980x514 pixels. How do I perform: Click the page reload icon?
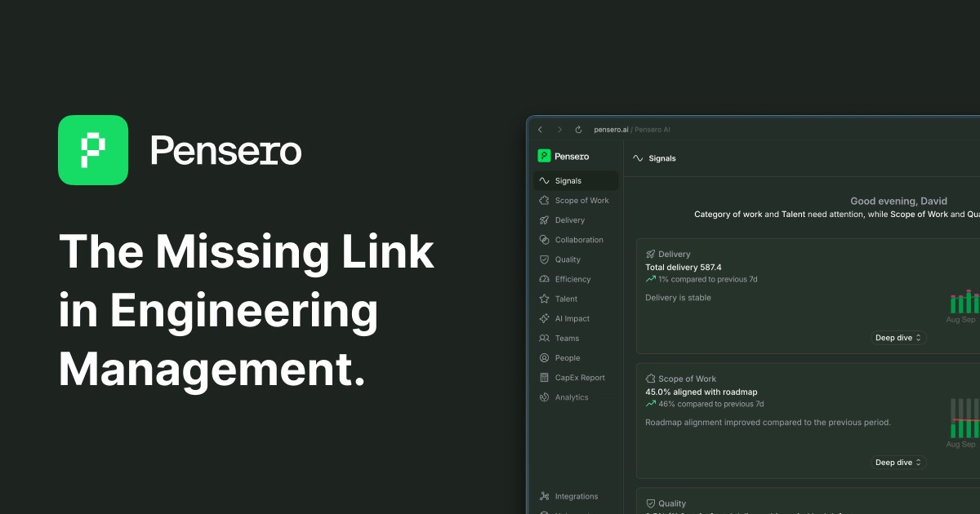point(579,130)
